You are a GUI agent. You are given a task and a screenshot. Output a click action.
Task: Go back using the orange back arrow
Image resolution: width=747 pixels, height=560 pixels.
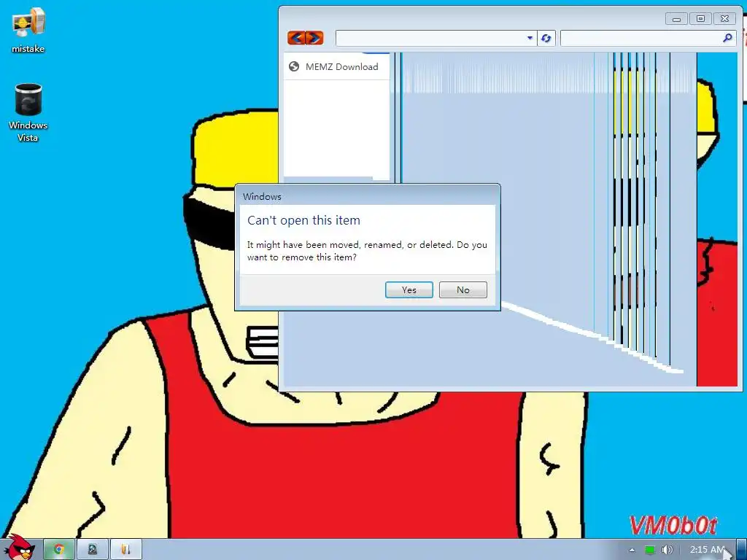point(296,38)
